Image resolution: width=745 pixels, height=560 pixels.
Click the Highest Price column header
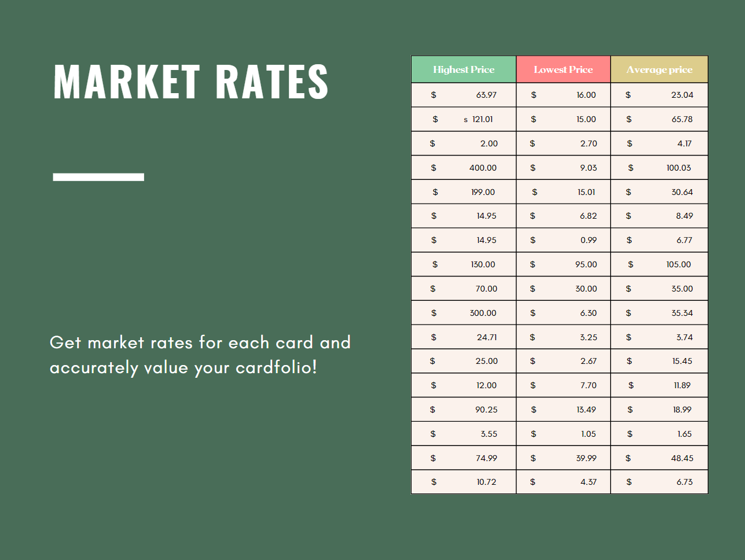coord(464,69)
